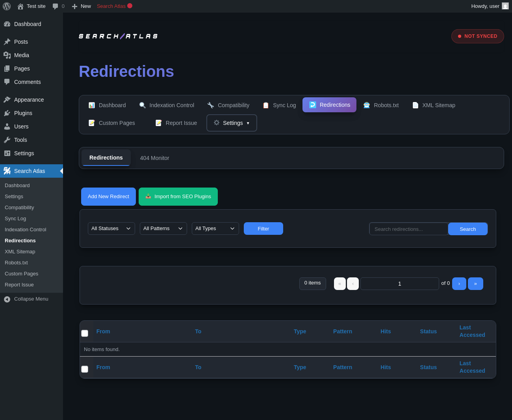Select the Redirections sub-tab
512x420 pixels.
pyautogui.click(x=106, y=158)
